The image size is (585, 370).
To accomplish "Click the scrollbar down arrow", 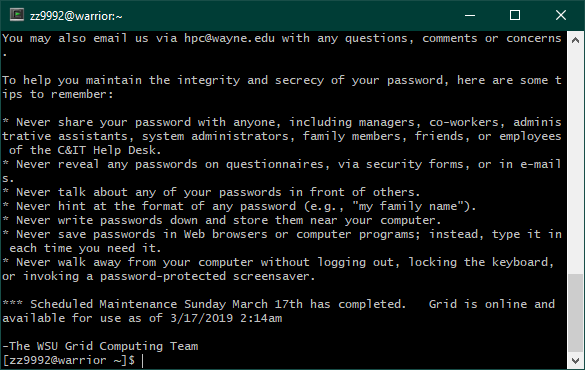I will (575, 360).
